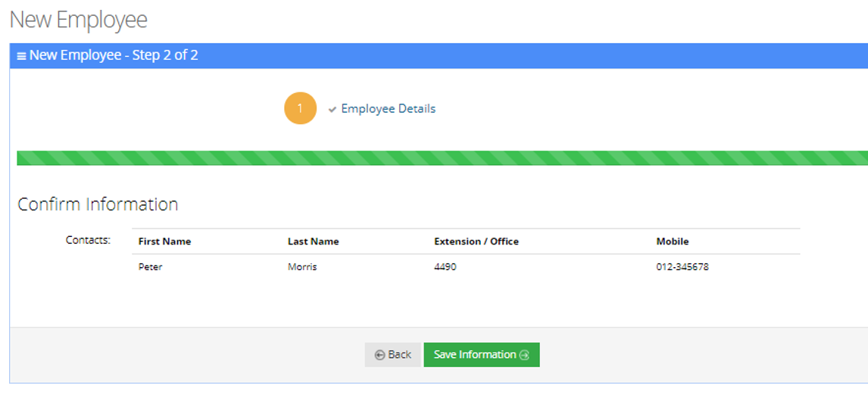Click the checkmark beside Employee Details
The width and height of the screenshot is (868, 395).
(x=332, y=110)
